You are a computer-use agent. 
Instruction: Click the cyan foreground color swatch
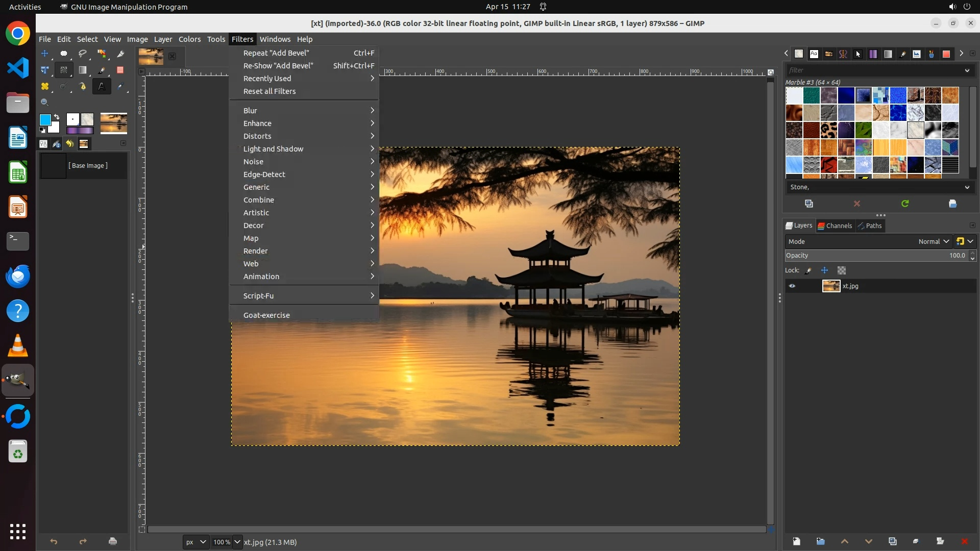45,120
